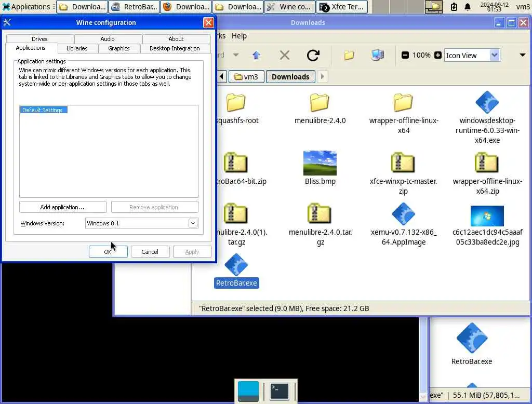The image size is (532, 404).
Task: Confirm Wine configuration with OK
Action: click(108, 252)
